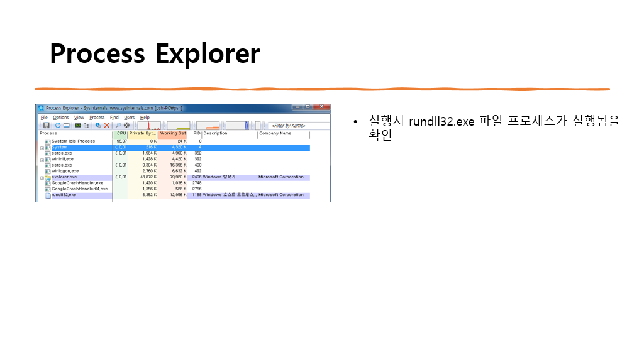The width and height of the screenshot is (644, 362).
Task: Click the Find Handle or DLL magnifier icon
Action: (x=118, y=125)
